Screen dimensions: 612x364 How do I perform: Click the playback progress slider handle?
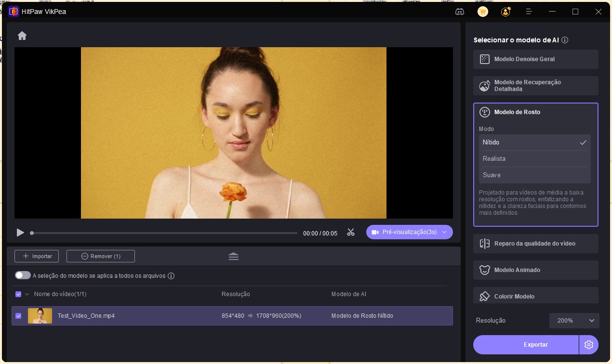click(x=32, y=233)
